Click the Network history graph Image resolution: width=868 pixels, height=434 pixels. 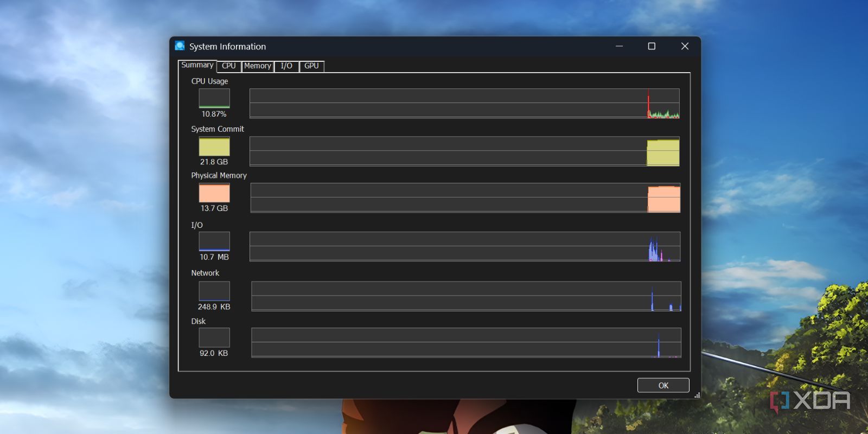coord(466,296)
